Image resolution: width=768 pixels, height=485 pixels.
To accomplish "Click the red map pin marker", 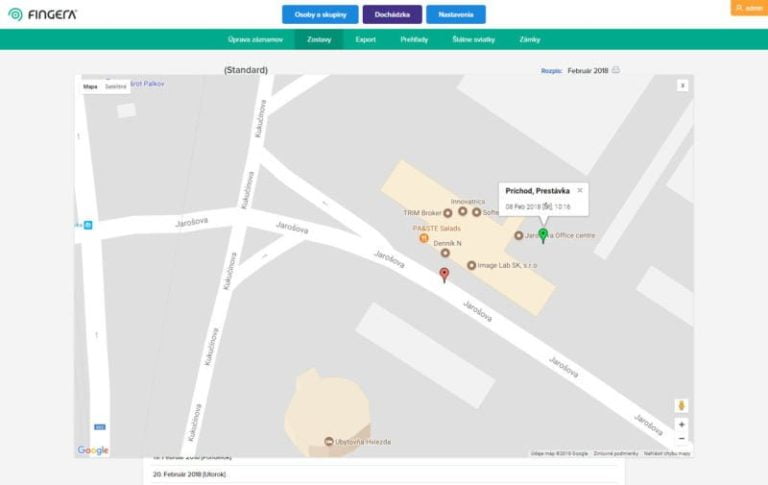I will click(x=445, y=273).
